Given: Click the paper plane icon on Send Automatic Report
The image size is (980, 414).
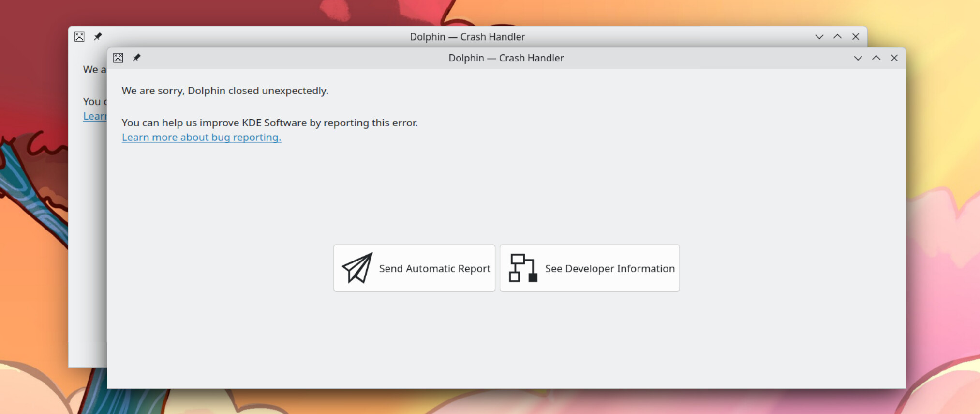Looking at the screenshot, I should (357, 268).
